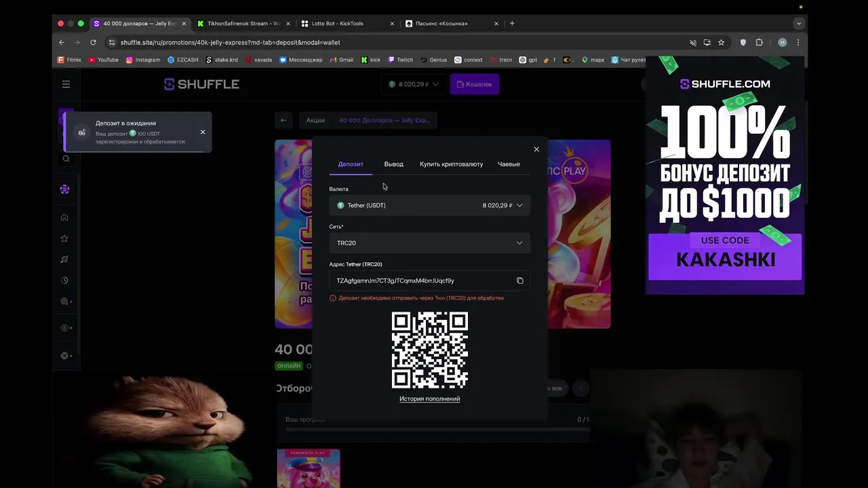Viewport: 868px width, 488px height.
Task: Switch to the Депозит tab
Action: point(351,164)
